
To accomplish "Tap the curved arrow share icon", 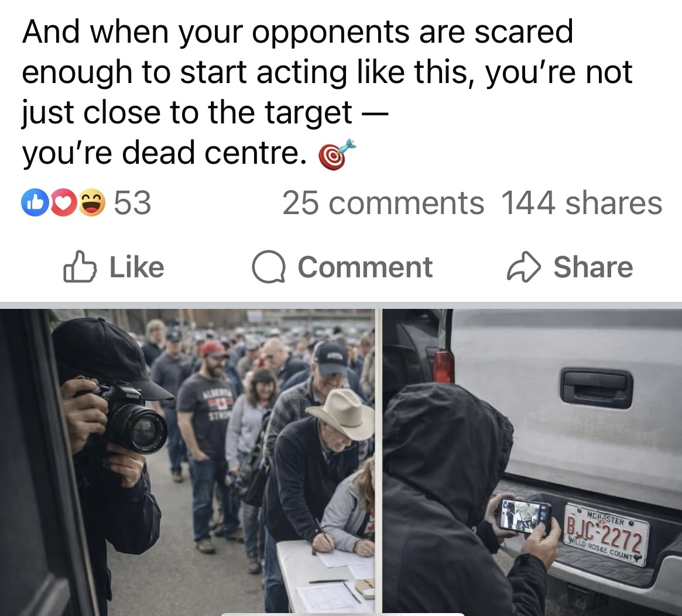I will [x=524, y=267].
